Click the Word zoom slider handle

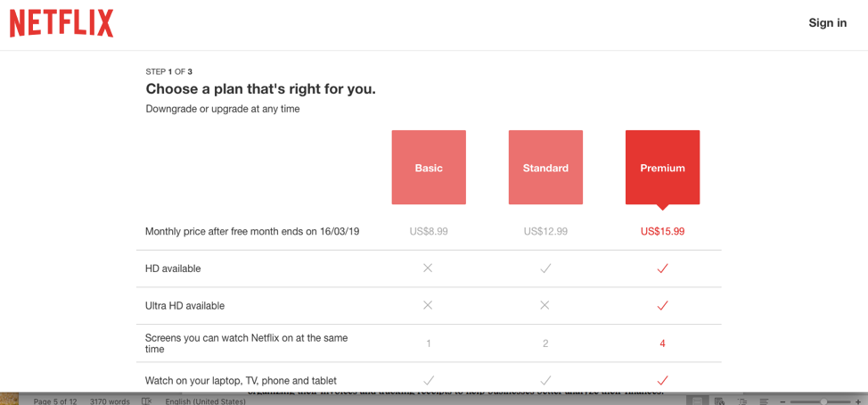[x=823, y=401]
